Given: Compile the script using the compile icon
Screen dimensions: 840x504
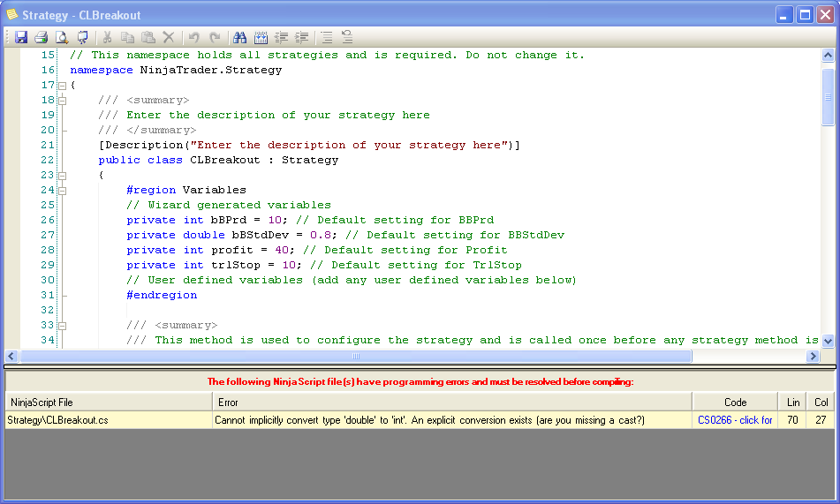Looking at the screenshot, I should 82,37.
